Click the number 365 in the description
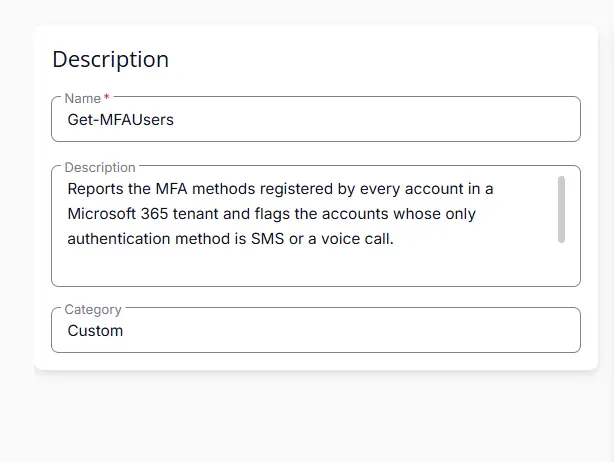Screen dimensions: 614x462 pos(154,214)
